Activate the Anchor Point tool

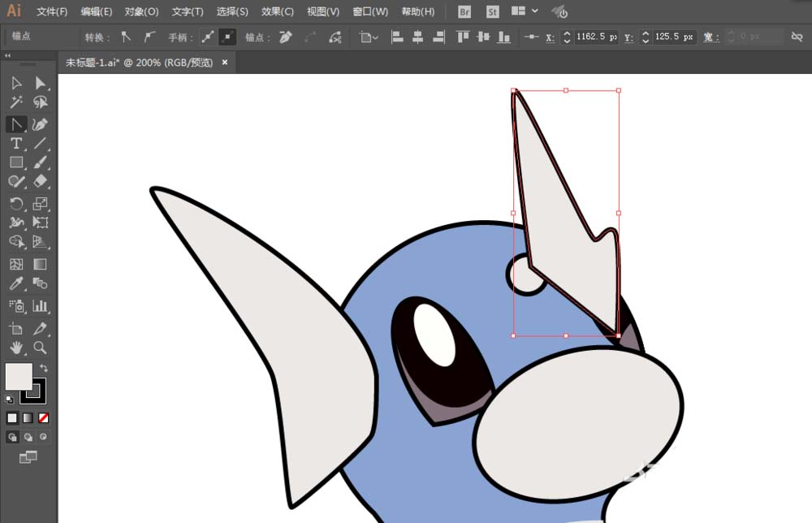(16, 124)
